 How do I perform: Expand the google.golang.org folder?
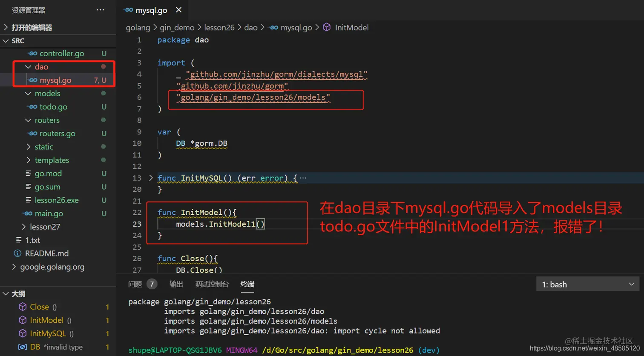pos(14,267)
